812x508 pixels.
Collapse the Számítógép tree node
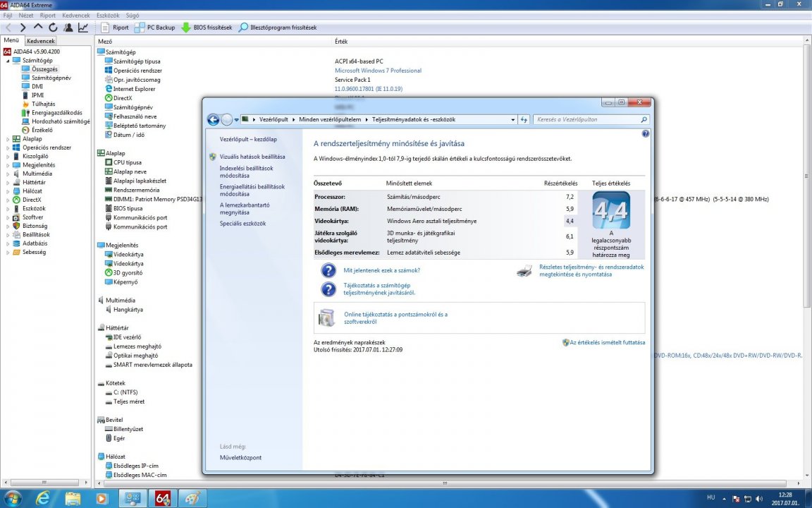point(8,61)
